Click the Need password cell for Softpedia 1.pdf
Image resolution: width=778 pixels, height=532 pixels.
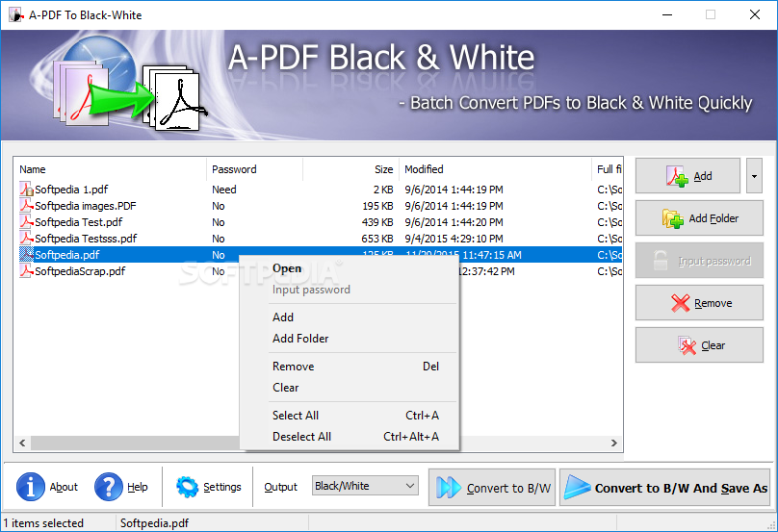[224, 190]
